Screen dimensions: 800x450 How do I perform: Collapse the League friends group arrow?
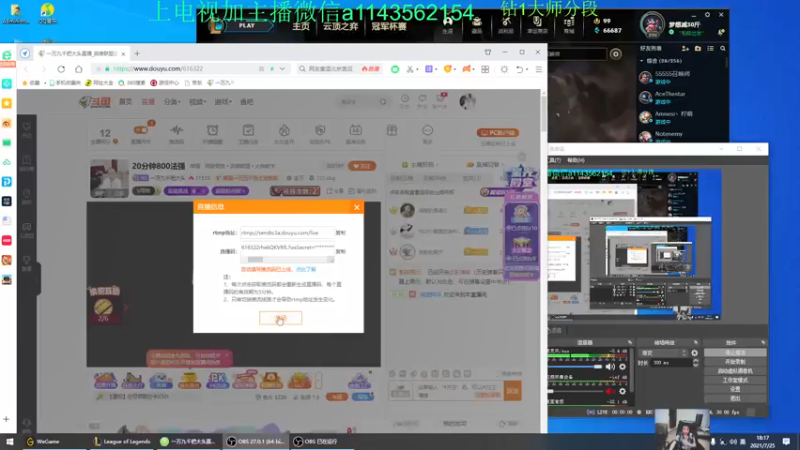[642, 61]
